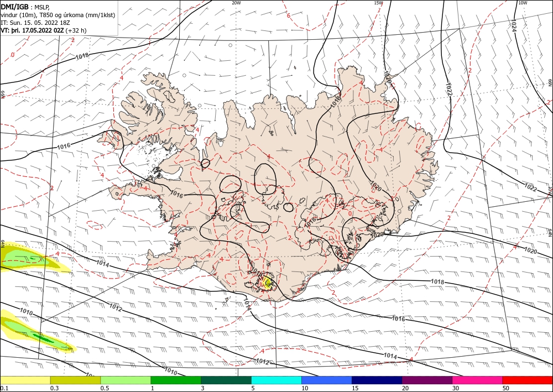
Task: Click the "20W" longitude label
Action: [236, 3]
